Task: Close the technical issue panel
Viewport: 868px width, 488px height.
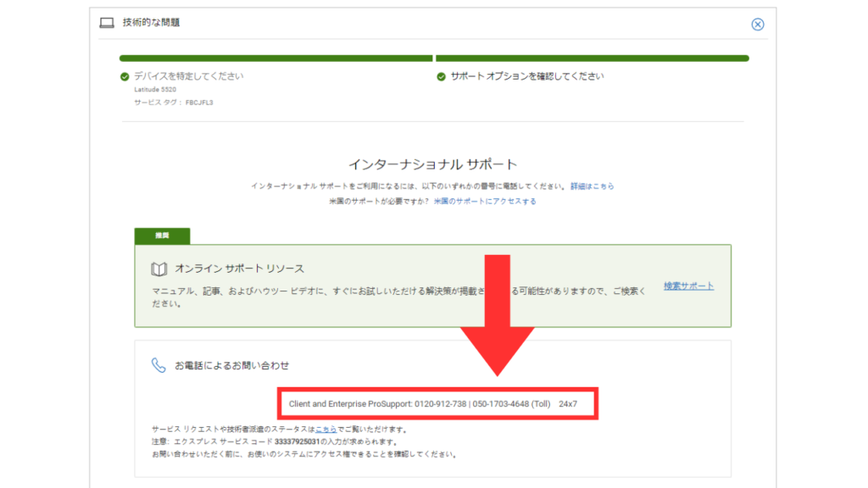Action: coord(758,25)
